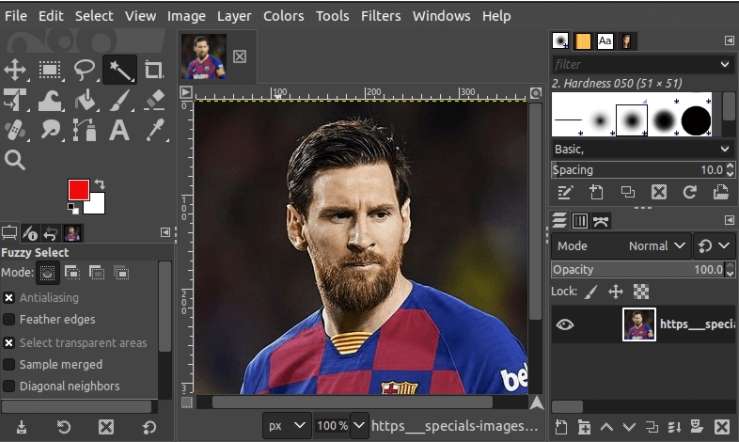Select the Rectangle Select tool

50,69
